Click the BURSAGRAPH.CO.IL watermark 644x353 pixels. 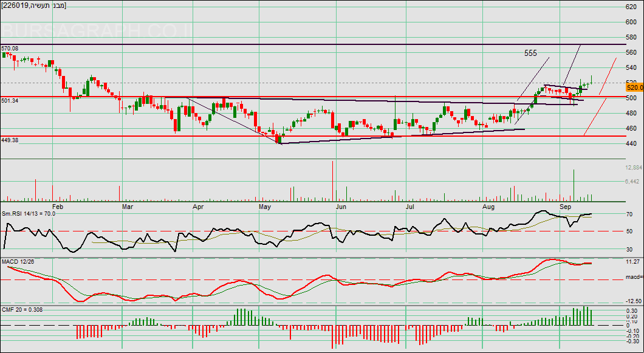[97, 30]
